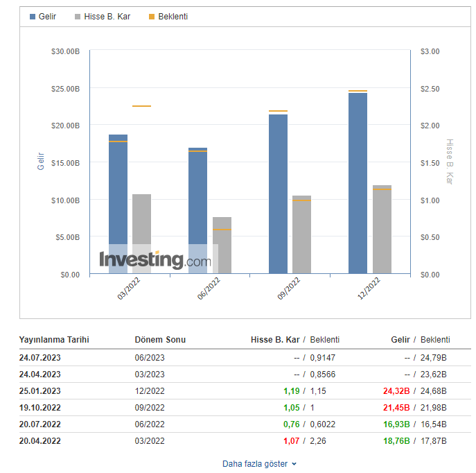
Task: Click the Dönem Sonu column header
Action: pyautogui.click(x=160, y=340)
